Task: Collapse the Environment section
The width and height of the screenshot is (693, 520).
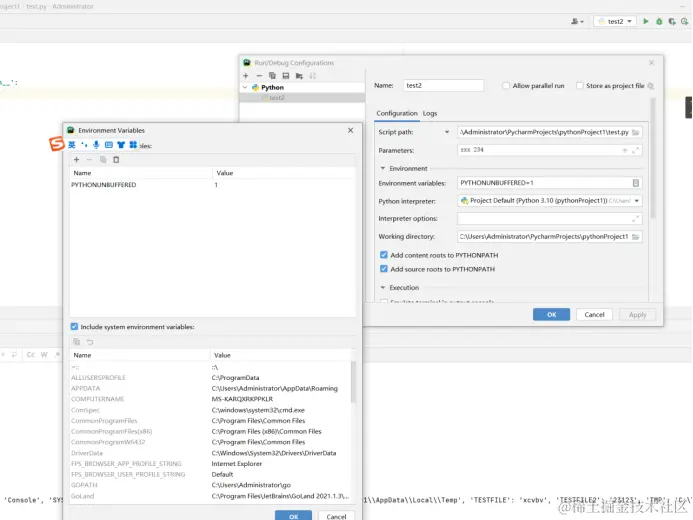Action: 383,168
